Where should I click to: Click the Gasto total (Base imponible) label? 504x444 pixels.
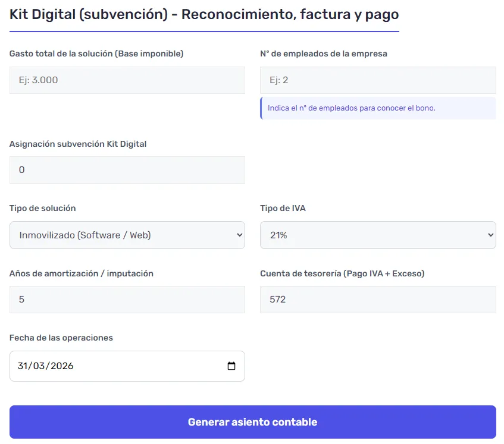(x=96, y=54)
